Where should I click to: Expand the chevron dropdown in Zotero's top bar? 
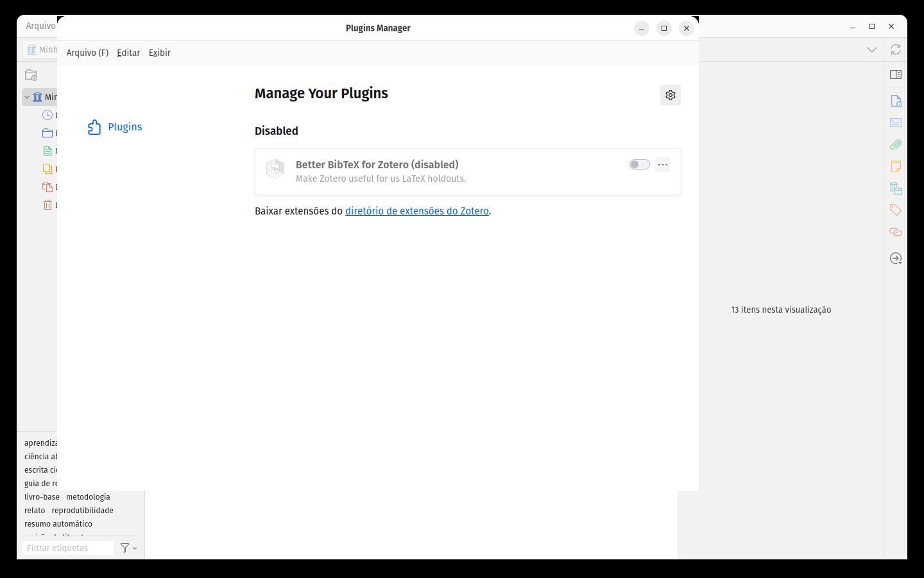(x=872, y=49)
